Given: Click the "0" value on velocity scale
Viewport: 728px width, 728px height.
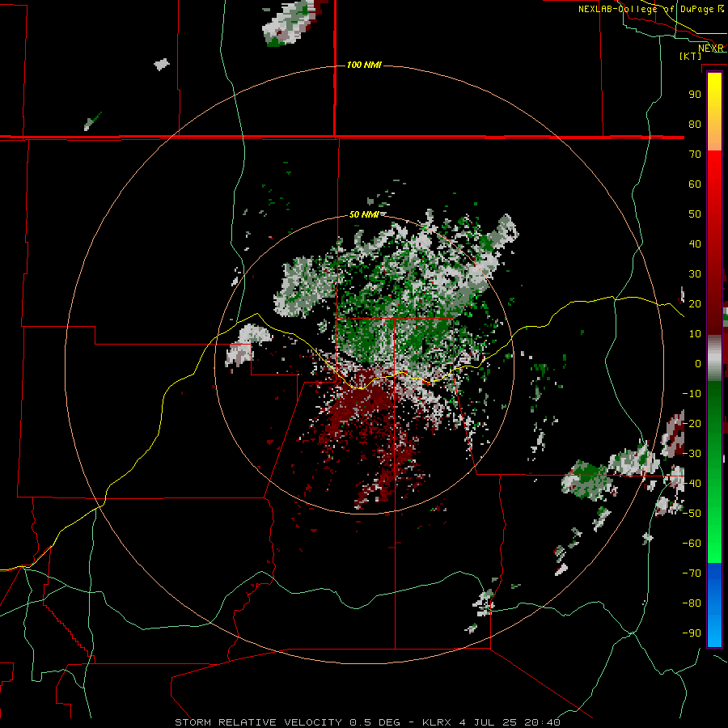Looking at the screenshot, I should click(698, 364).
